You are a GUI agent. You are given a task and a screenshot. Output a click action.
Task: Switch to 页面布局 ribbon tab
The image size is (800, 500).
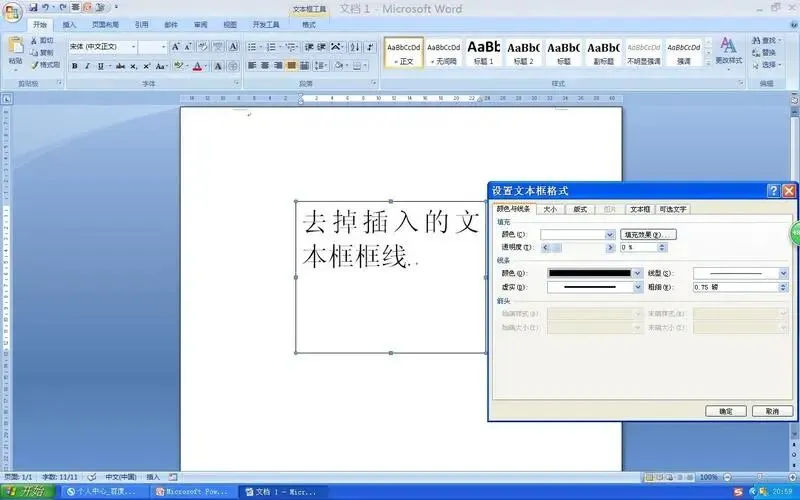pyautogui.click(x=105, y=24)
